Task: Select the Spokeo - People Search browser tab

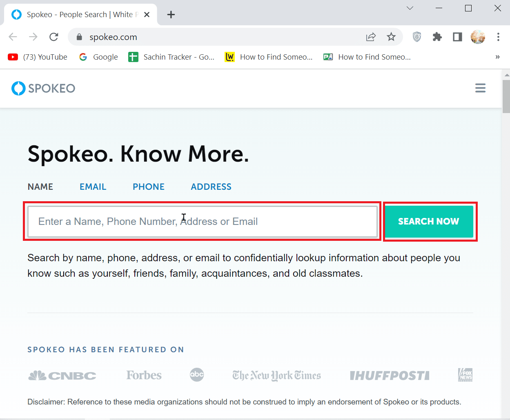Action: [x=81, y=15]
